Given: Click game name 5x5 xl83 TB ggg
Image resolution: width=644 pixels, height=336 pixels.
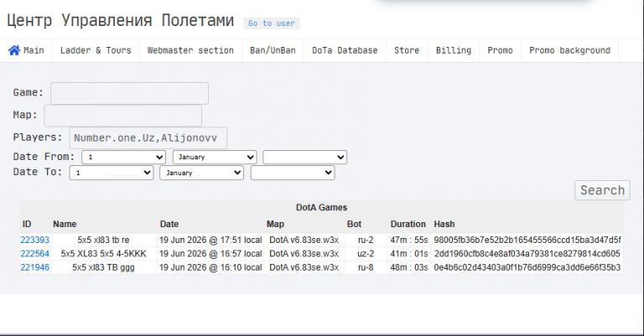Looking at the screenshot, I should click(x=103, y=267).
